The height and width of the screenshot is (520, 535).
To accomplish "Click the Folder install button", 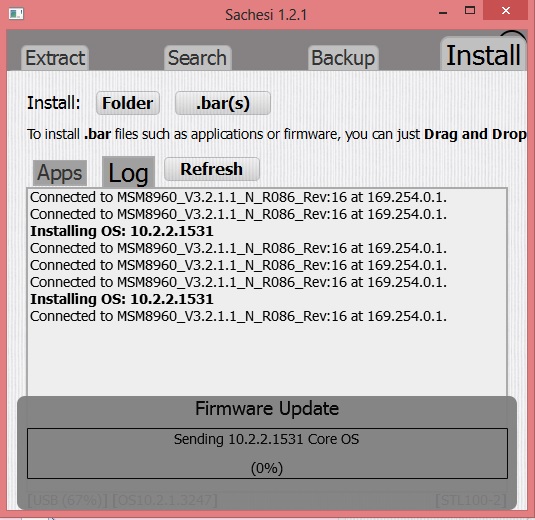I will coord(128,103).
